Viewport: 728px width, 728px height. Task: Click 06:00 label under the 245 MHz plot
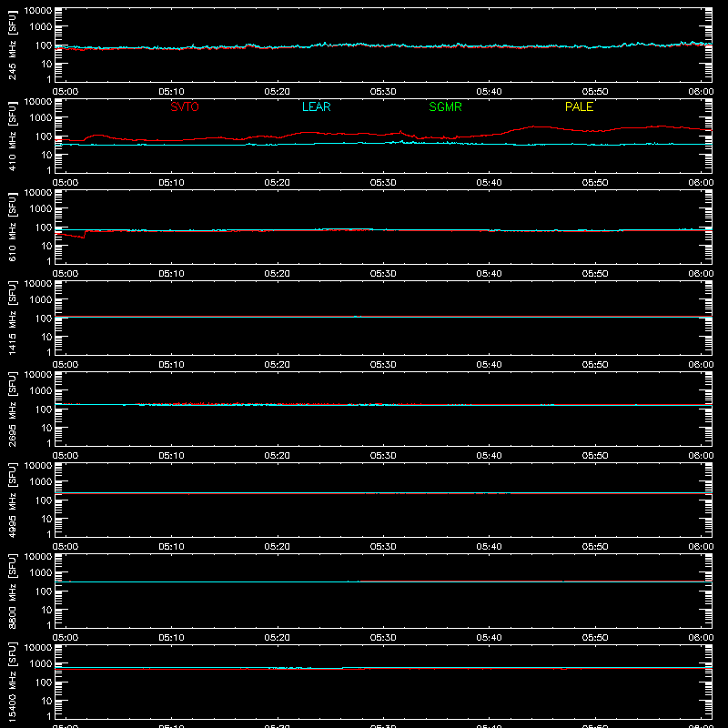click(701, 92)
